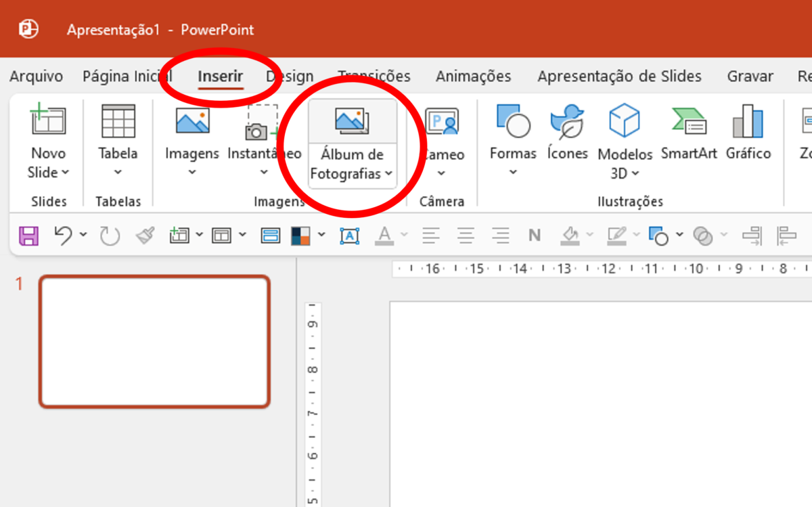Open the Arquivo menu
Screen dimensions: 812x507
[36, 76]
